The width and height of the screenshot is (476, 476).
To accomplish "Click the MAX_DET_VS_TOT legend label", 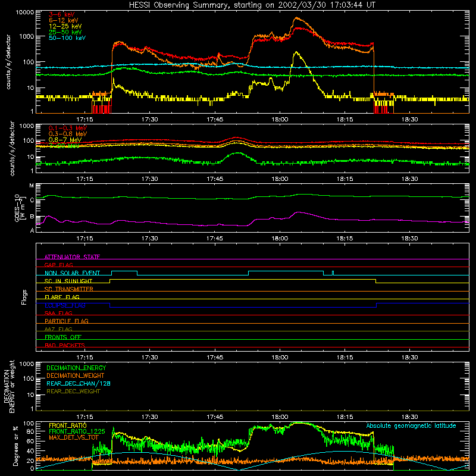I will point(73,437).
